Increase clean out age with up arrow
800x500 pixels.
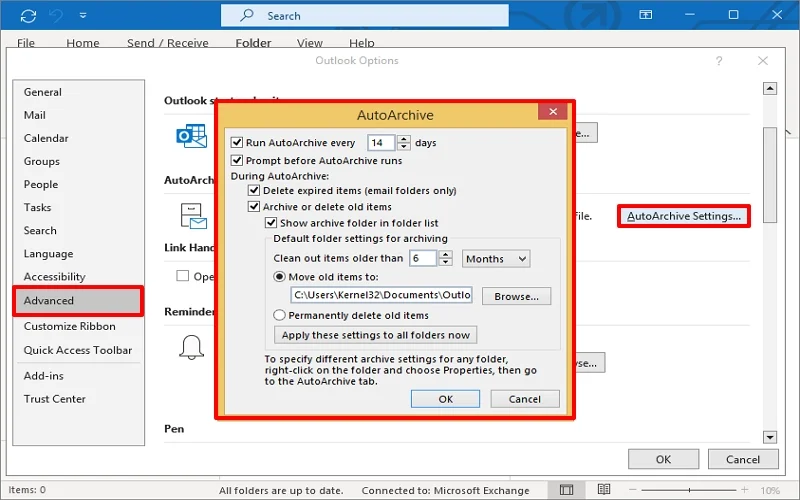[x=445, y=254]
